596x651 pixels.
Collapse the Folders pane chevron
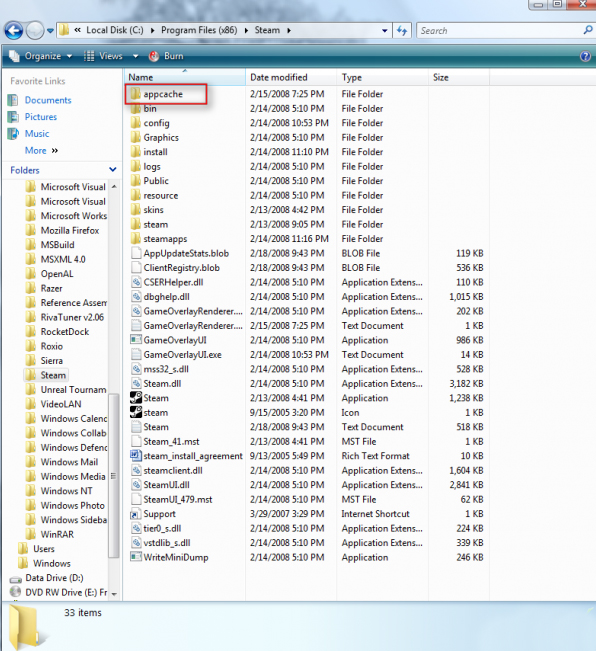[x=112, y=169]
